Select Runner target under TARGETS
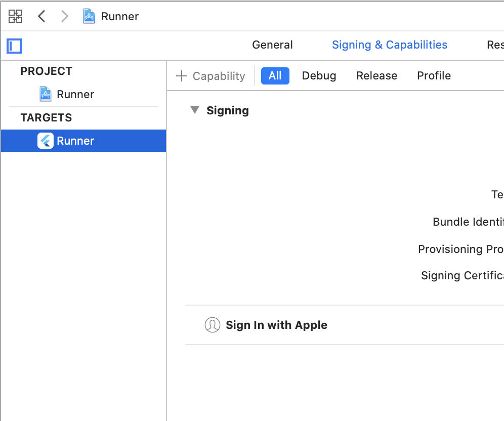This screenshot has height=421, width=504. click(x=83, y=141)
